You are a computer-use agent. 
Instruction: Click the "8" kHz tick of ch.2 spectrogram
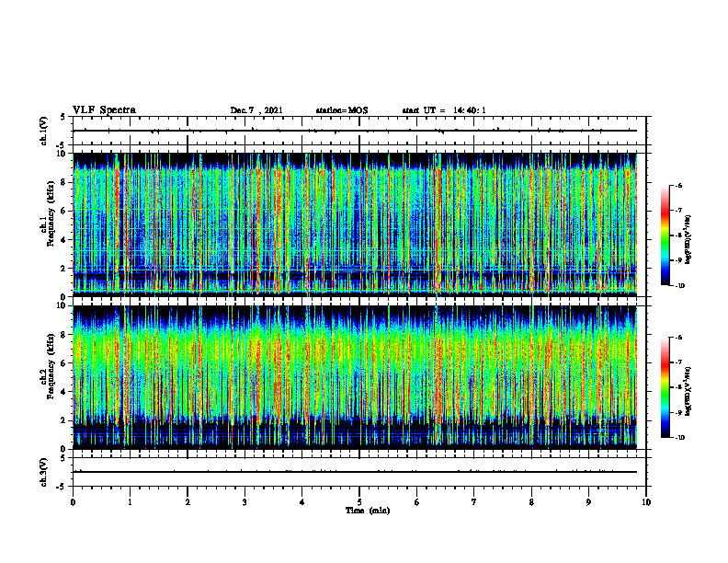click(x=64, y=335)
